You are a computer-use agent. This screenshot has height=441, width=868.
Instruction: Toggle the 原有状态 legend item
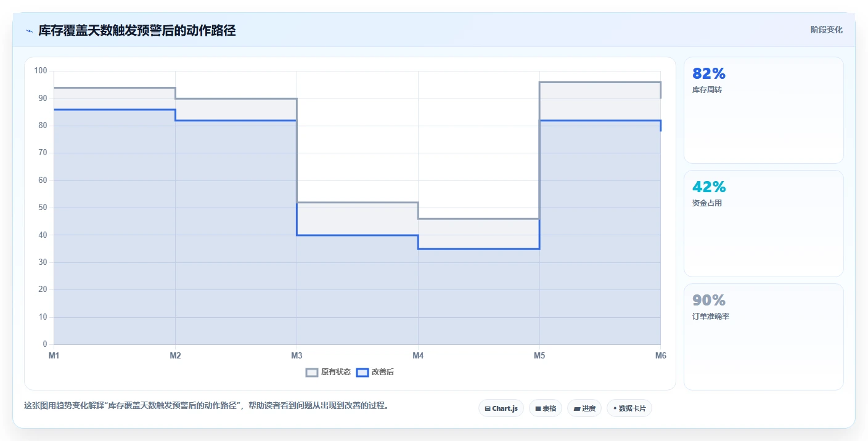tap(329, 372)
